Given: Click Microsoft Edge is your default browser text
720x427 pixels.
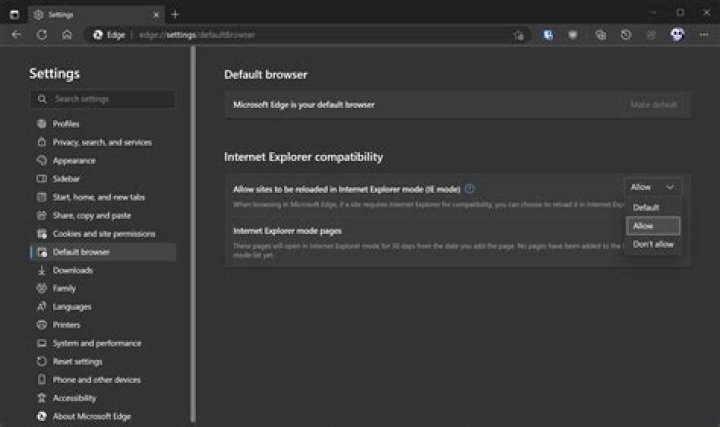Looking at the screenshot, I should click(304, 105).
